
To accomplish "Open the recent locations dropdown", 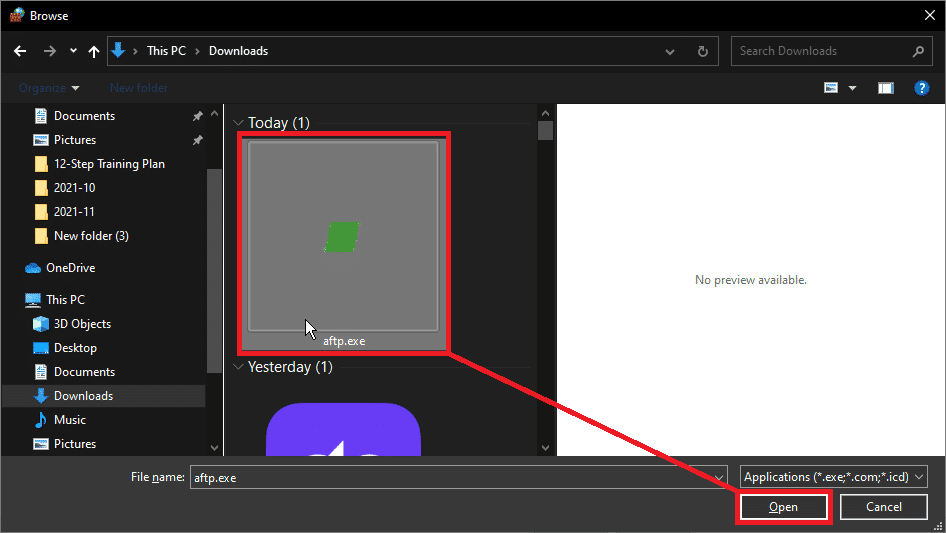I will [73, 51].
